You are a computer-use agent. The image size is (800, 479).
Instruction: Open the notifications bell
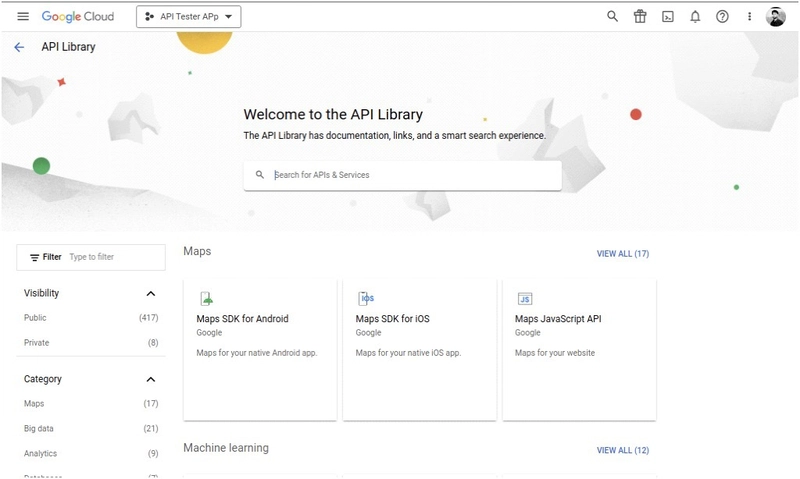tap(695, 17)
